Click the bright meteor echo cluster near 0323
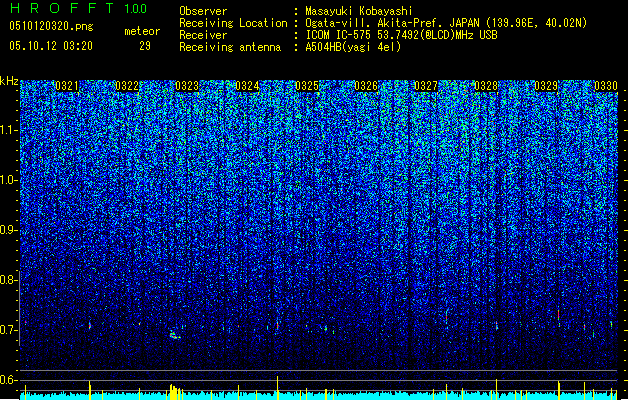Image resolution: width=629 pixels, height=400 pixels. click(x=174, y=335)
